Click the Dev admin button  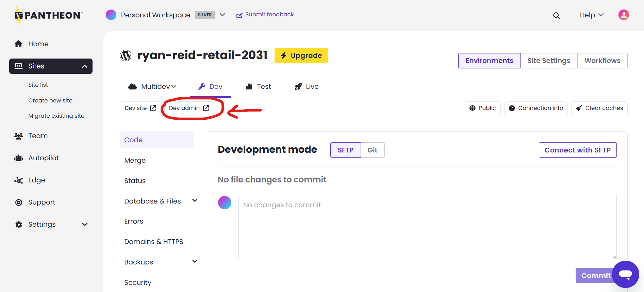(x=189, y=108)
